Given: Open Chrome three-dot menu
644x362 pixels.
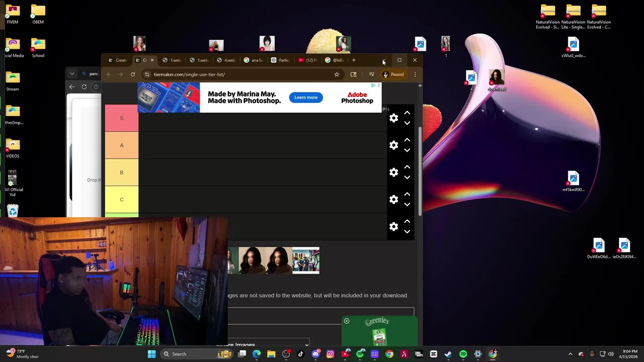Looking at the screenshot, I should 415,74.
